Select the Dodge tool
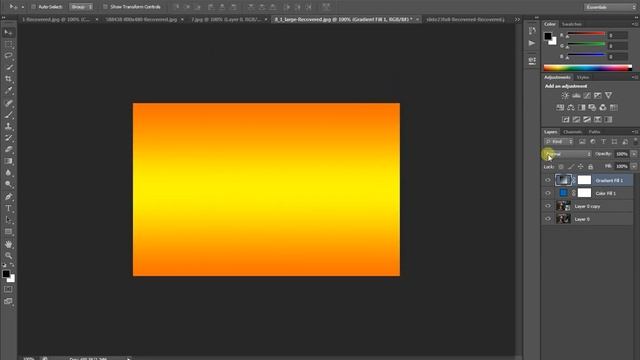Screen dimensions: 640x360 click(9, 184)
